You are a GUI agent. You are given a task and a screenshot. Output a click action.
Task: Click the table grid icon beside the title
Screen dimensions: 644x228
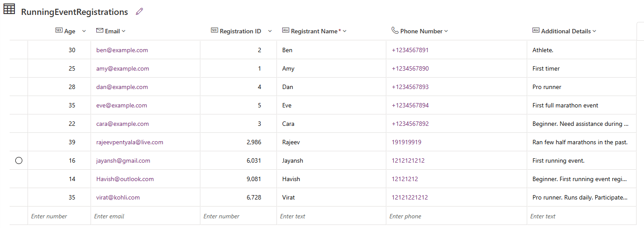[9, 9]
